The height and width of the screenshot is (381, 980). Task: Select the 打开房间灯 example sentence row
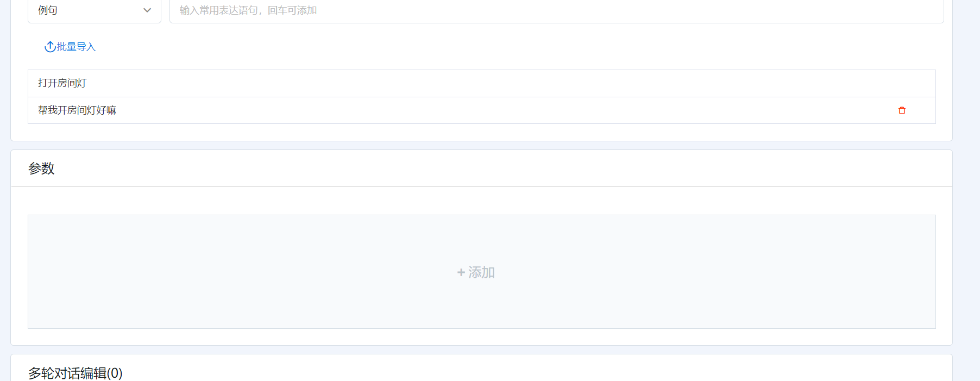(482, 83)
